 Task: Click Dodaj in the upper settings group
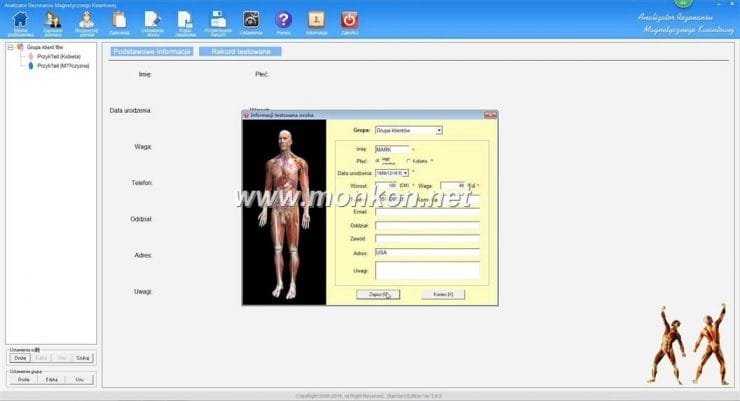[20, 358]
